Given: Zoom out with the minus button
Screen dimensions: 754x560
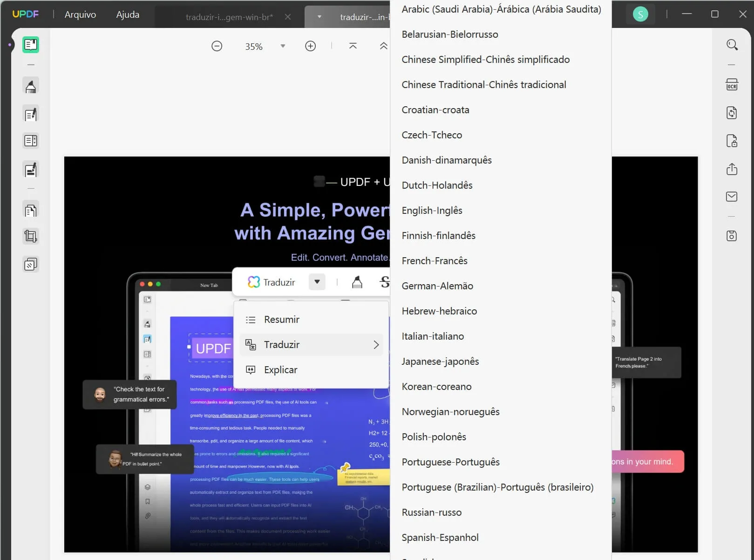Looking at the screenshot, I should click(x=217, y=46).
